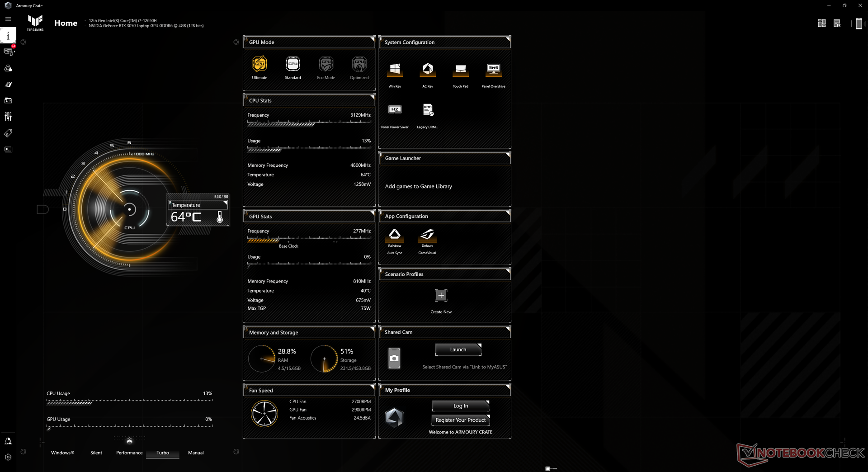Click the Log In button
This screenshot has width=868, height=472.
[461, 406]
